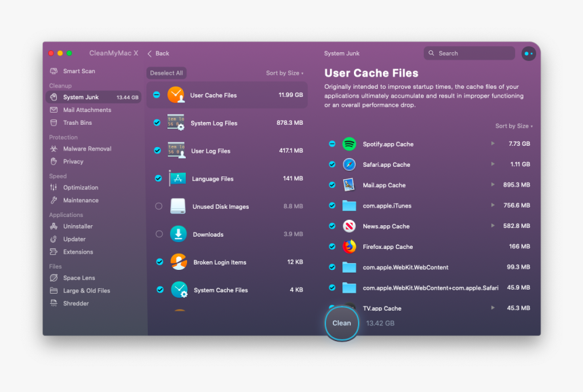Click the Smart Scan monitor icon

[54, 71]
